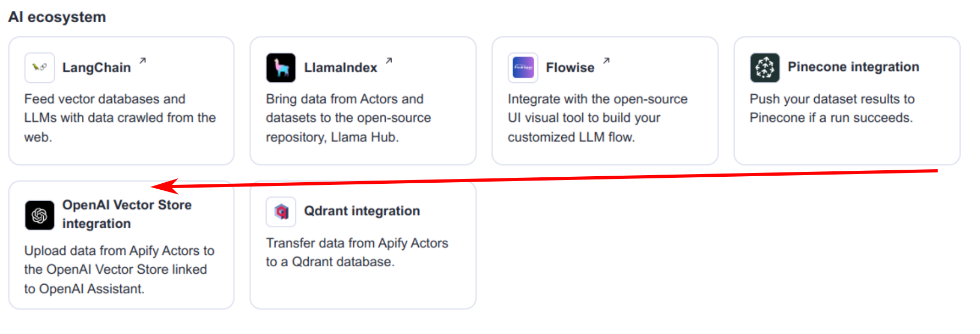Click the external-link arrow beside LlamaIndex
Viewport: 980px width, 334px height.
click(389, 61)
